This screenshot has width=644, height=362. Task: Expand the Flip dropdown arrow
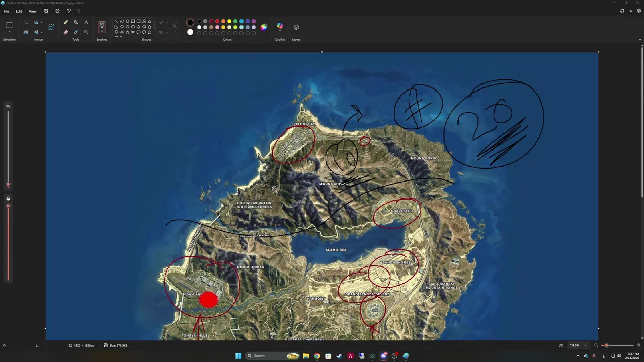41,32
